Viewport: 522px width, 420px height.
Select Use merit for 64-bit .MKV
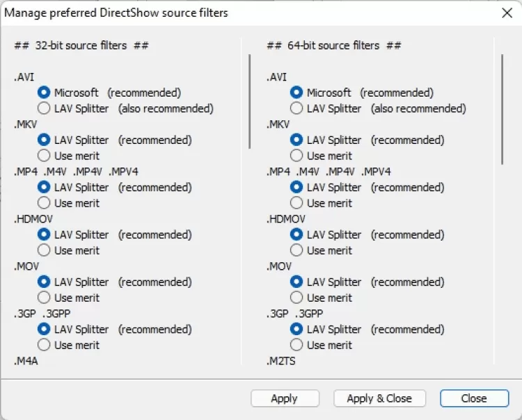coord(296,156)
